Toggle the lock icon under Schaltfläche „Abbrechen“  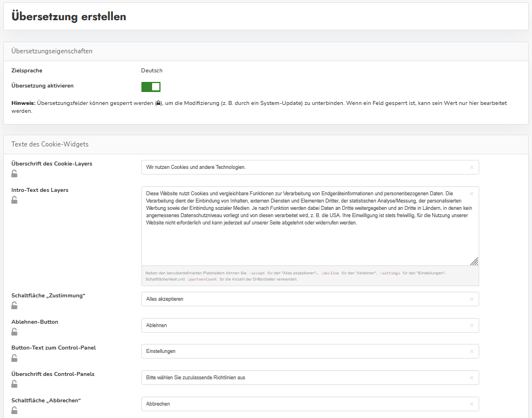[x=15, y=410]
